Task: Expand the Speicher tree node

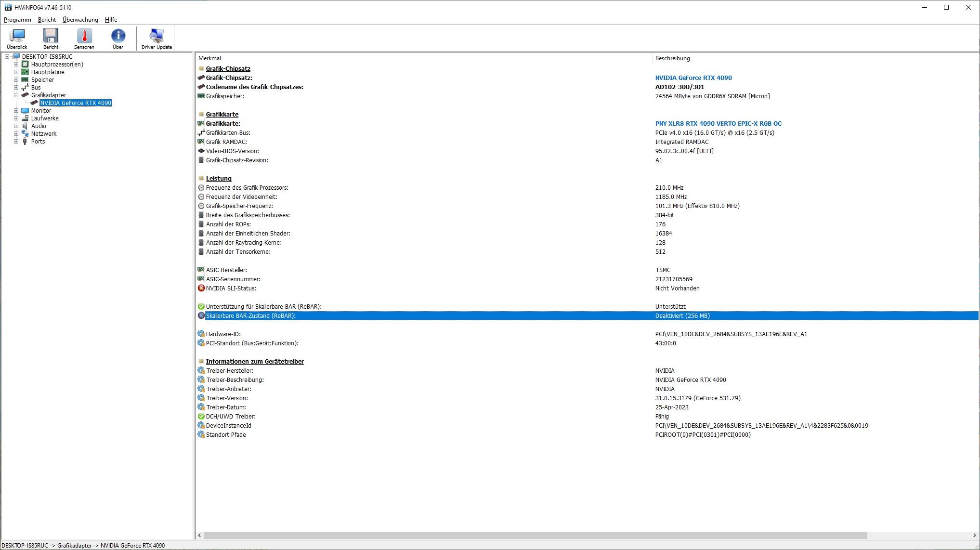Action: point(16,80)
